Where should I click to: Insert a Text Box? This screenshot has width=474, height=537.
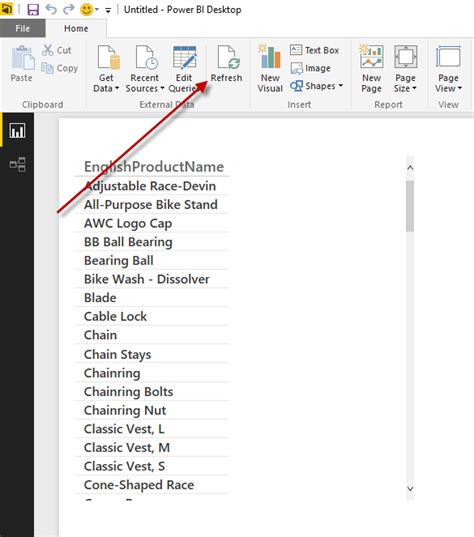pos(314,50)
